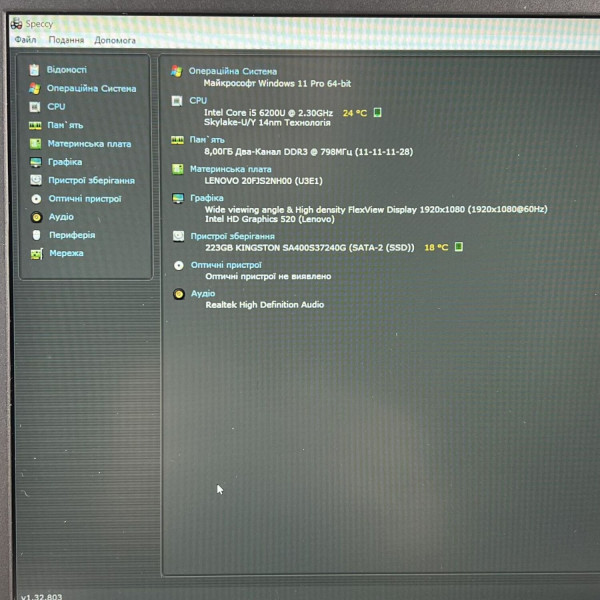Click the CPU chip icon in sidebar

[35, 107]
